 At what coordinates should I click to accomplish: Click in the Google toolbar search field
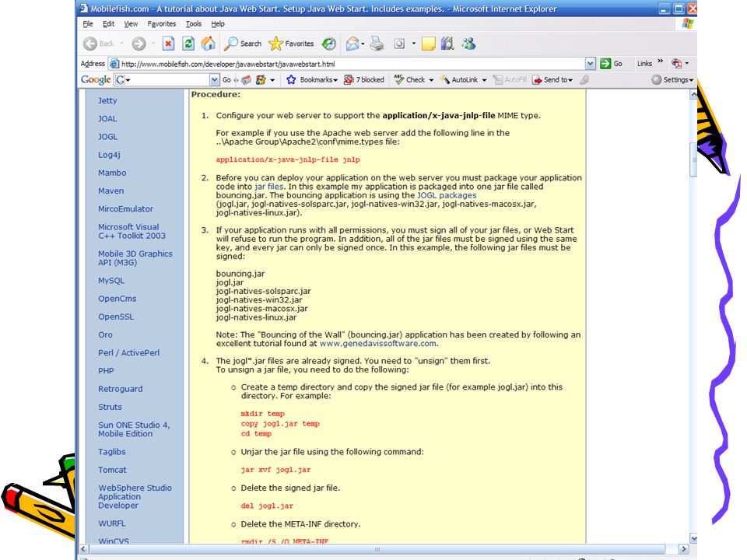167,79
